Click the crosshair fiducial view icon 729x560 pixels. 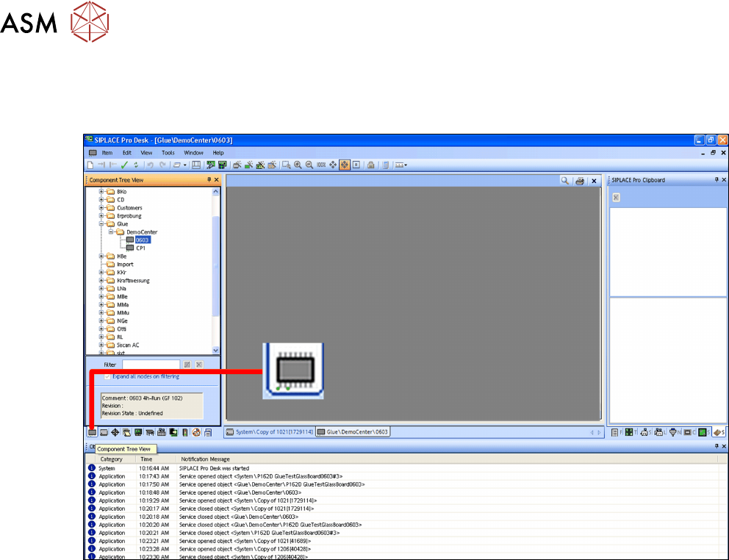tap(115, 433)
